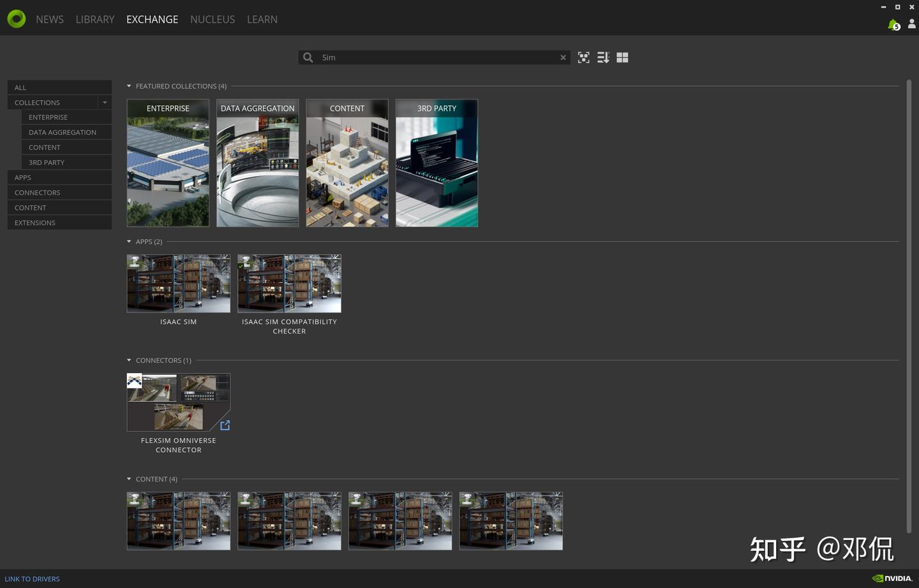Select Extensions in the left sidebar

click(x=35, y=223)
